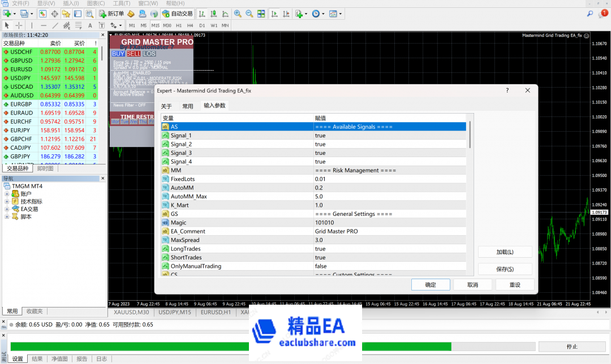Select the trendline drawing tool
The width and height of the screenshot is (611, 364).
pos(55,25)
